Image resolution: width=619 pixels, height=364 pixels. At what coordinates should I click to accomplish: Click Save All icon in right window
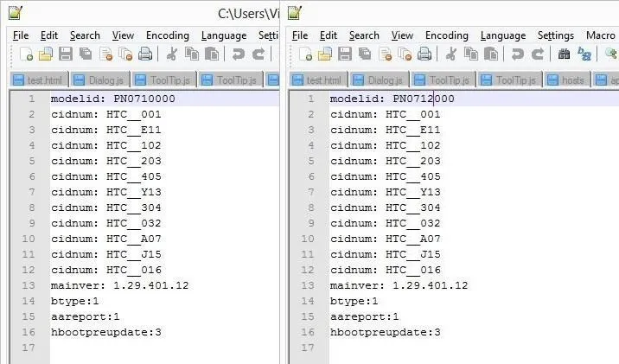coord(364,54)
